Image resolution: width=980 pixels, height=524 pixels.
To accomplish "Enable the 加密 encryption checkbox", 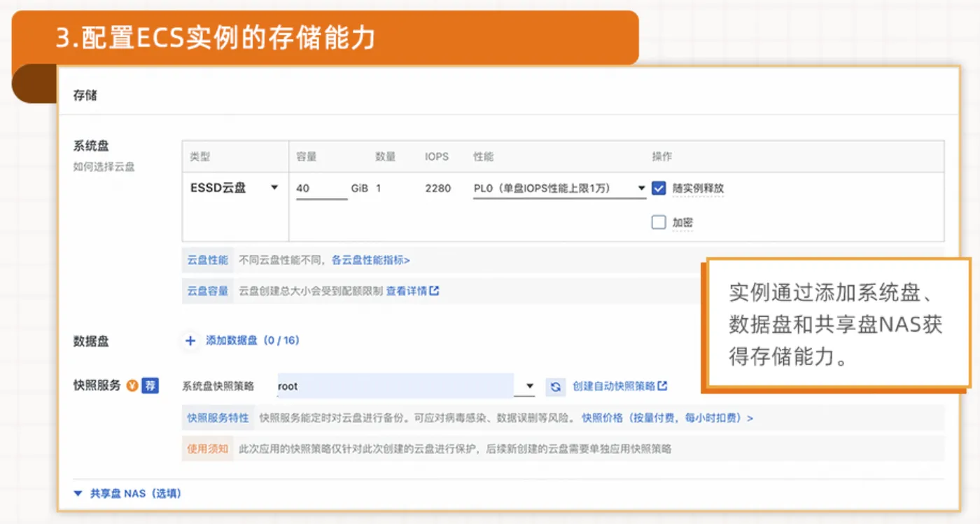I will point(658,222).
